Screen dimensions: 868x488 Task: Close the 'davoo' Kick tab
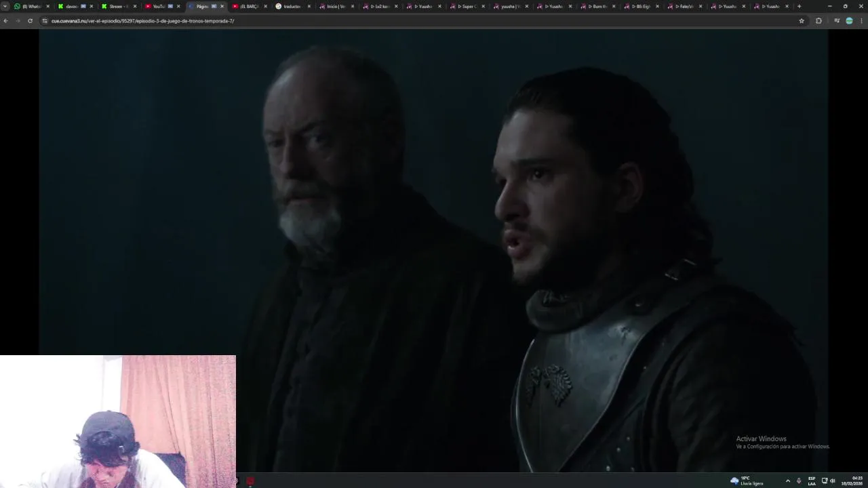pos(92,6)
